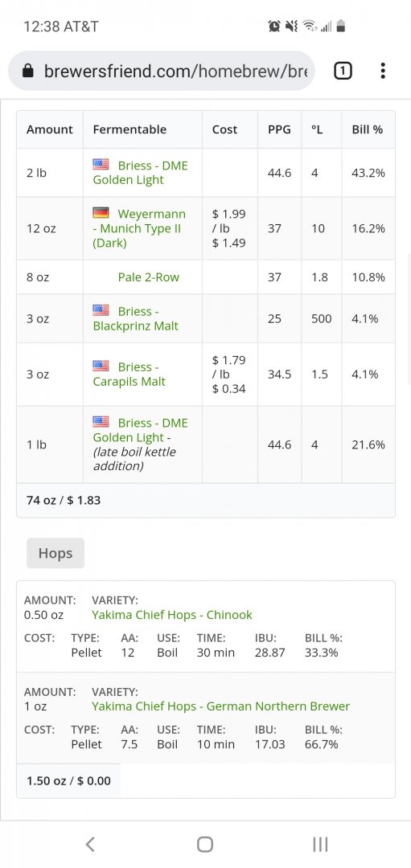The height and width of the screenshot is (868, 411).
Task: Open the late boil kettle addition DME link
Action: 140,444
